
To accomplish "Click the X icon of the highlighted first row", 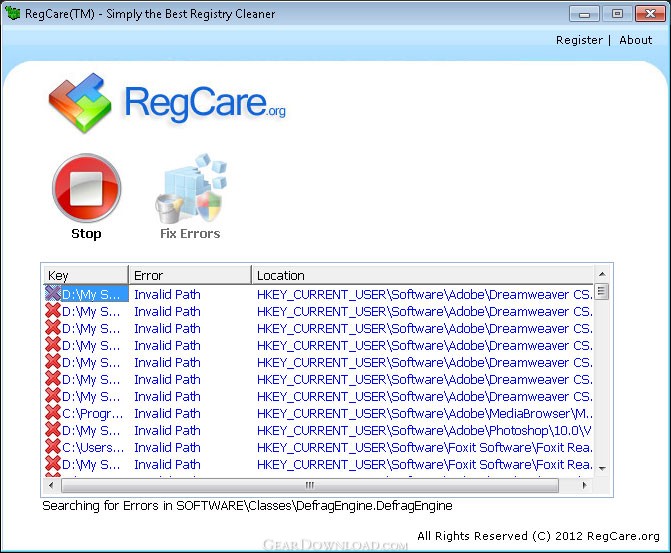I will pos(53,294).
